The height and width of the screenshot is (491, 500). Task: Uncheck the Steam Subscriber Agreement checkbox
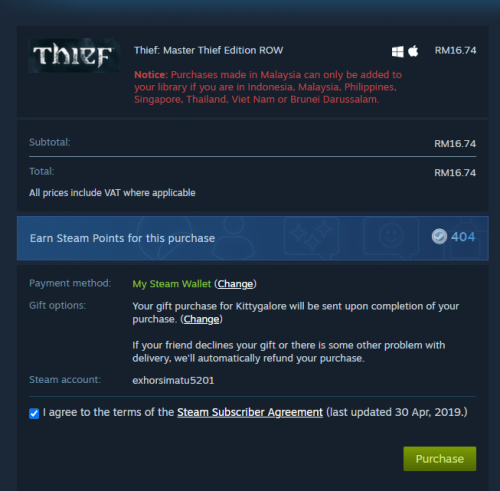click(x=34, y=414)
